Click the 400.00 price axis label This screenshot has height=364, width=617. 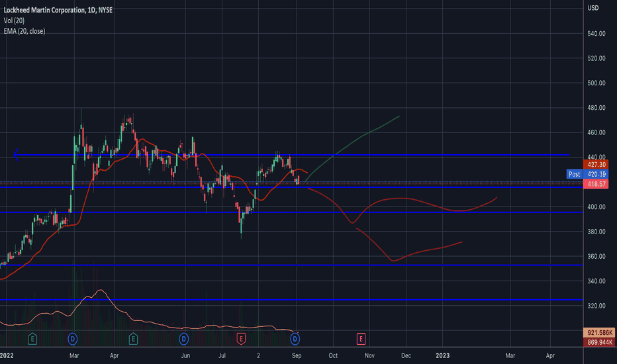coord(596,207)
